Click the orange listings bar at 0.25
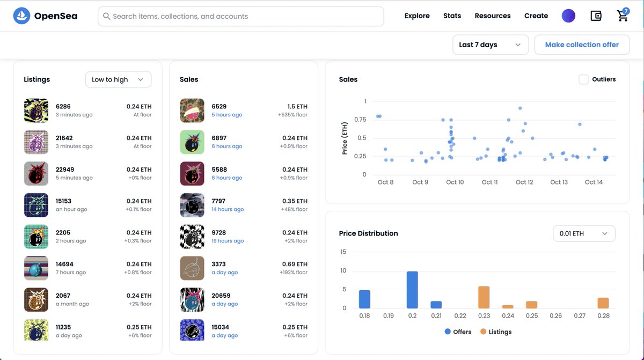 tap(532, 305)
